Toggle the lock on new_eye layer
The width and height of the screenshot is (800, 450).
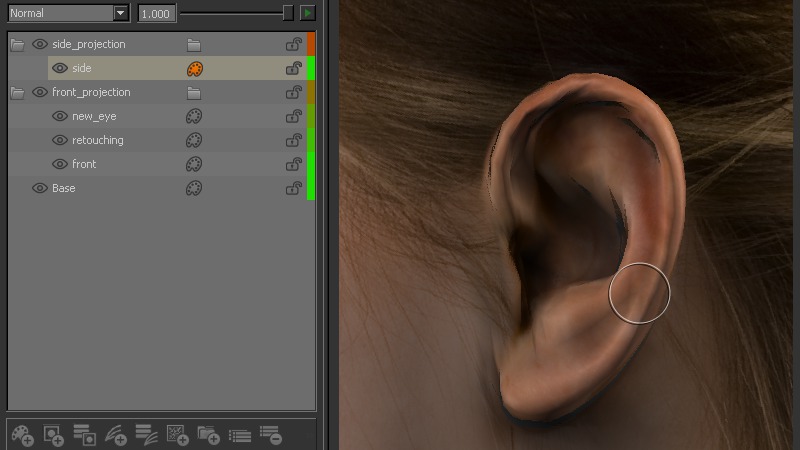coord(293,116)
